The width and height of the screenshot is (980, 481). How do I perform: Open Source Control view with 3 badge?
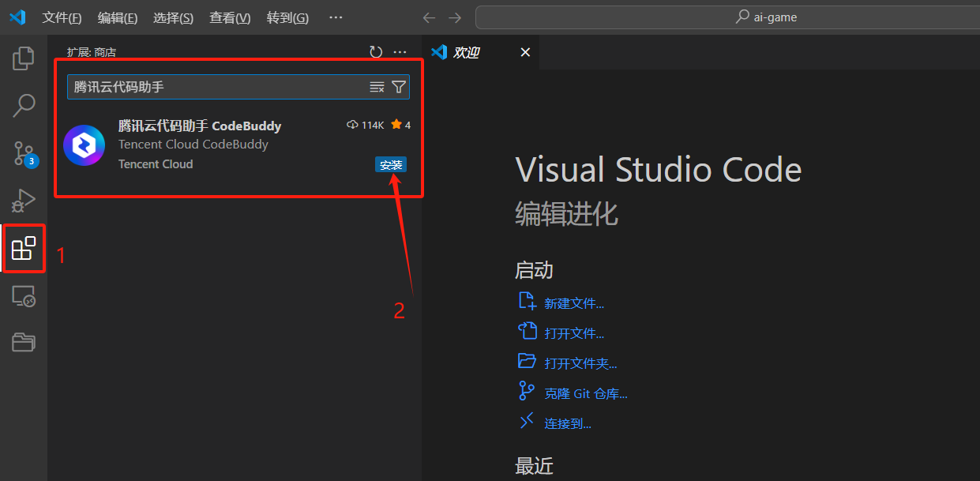coord(24,153)
